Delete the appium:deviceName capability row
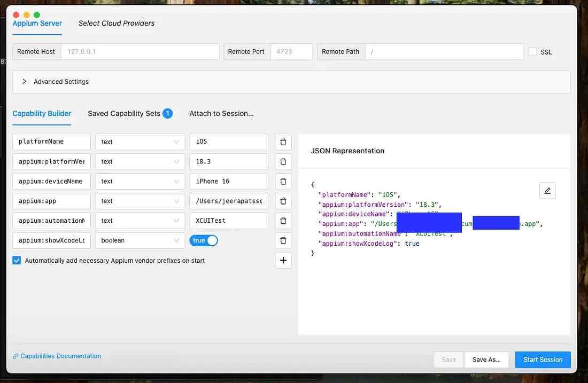The width and height of the screenshot is (588, 383). tap(283, 182)
